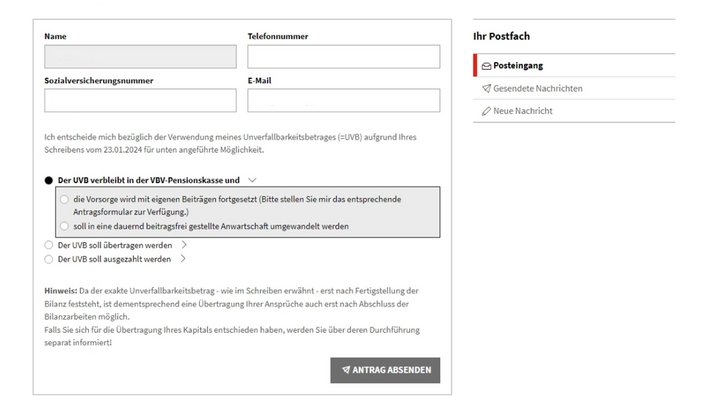Click the Posteingang envelope icon
This screenshot has height=396, width=704.
coord(486,66)
